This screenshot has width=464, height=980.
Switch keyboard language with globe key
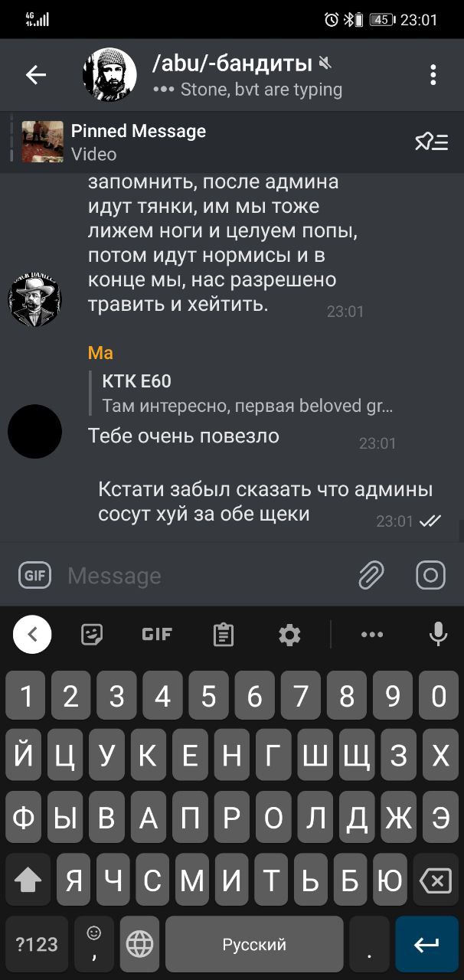tap(139, 944)
